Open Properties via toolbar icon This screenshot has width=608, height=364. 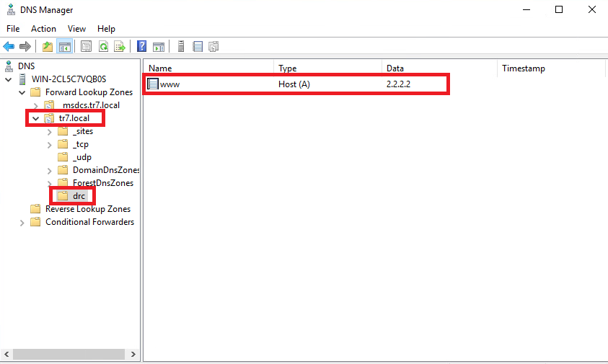click(86, 47)
